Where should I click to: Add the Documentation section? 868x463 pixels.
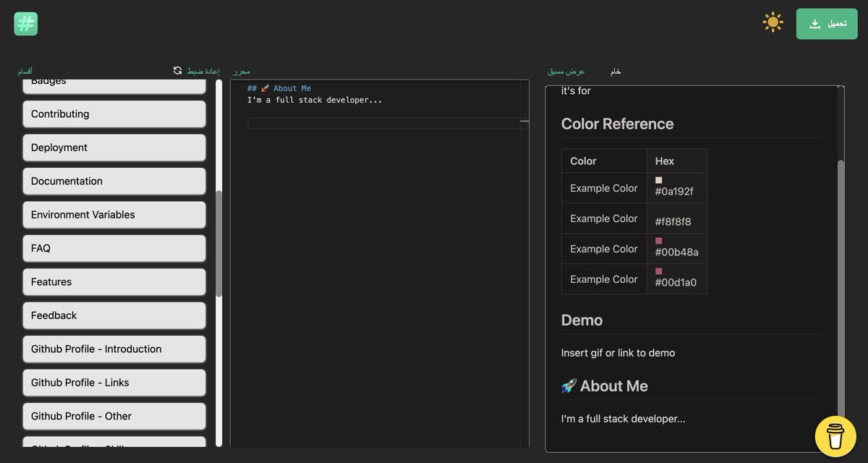pyautogui.click(x=114, y=181)
